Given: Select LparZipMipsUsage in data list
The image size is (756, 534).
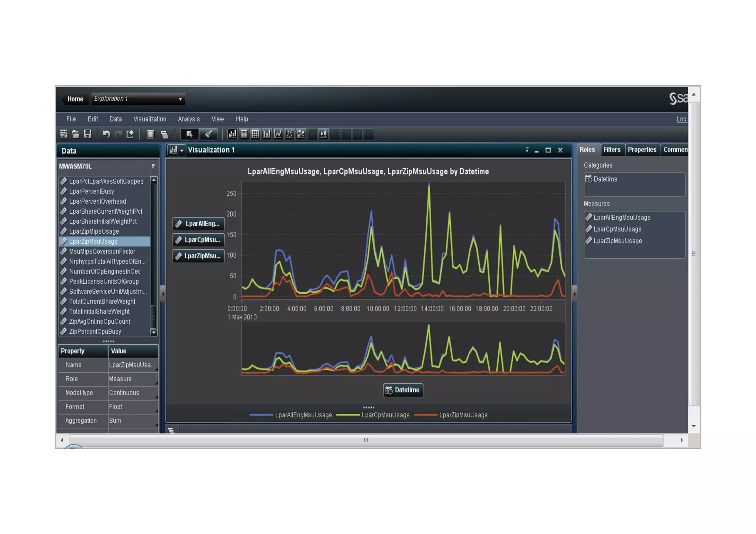Looking at the screenshot, I should (94, 231).
